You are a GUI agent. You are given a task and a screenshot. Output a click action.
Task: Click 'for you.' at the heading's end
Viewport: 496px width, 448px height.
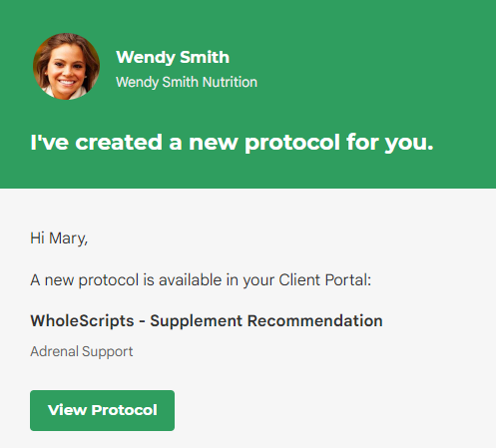click(390, 143)
